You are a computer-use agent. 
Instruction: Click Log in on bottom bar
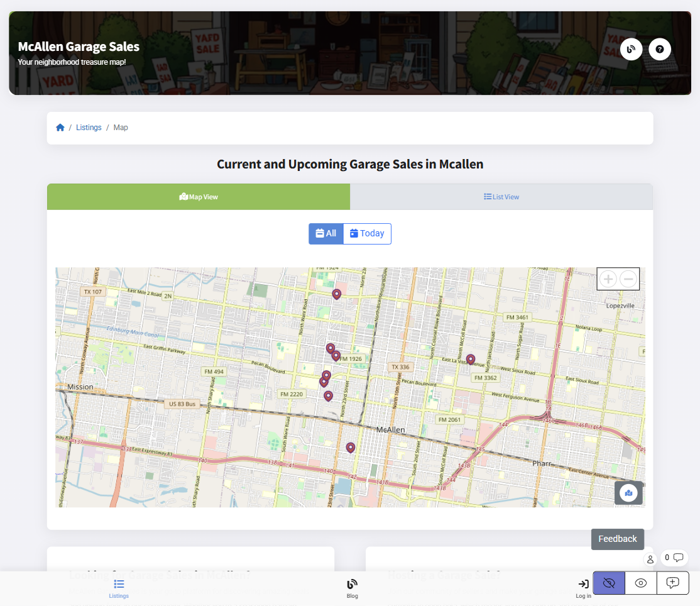(583, 588)
